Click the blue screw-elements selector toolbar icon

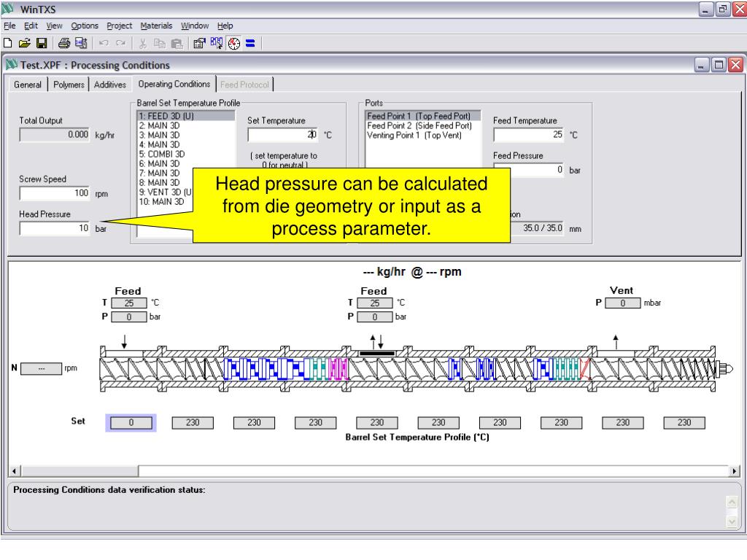(216, 43)
